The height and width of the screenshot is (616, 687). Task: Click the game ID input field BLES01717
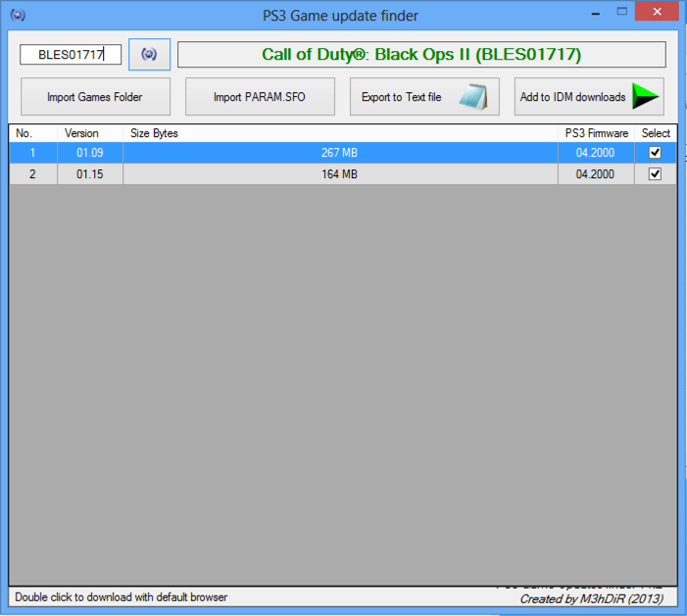coord(71,55)
